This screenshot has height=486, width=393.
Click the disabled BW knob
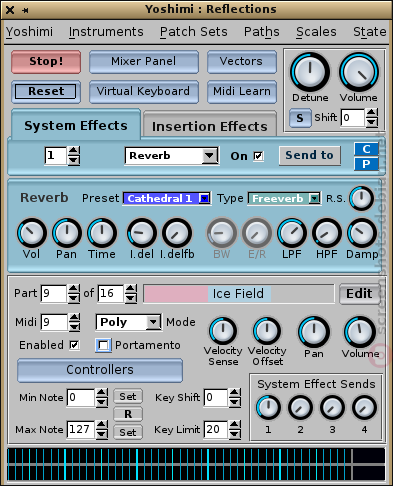coord(222,233)
